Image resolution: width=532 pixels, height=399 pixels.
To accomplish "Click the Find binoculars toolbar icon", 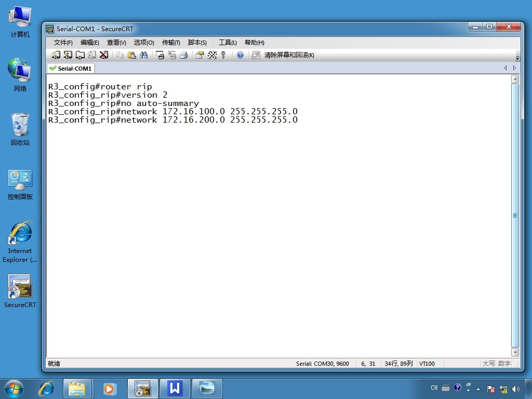I will pos(143,55).
